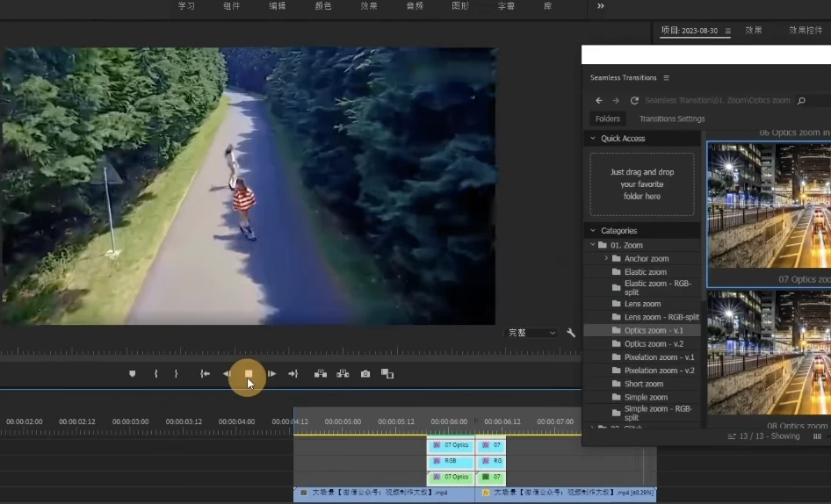The height and width of the screenshot is (504, 831).
Task: Click the Seamless Transitions search icon
Action: click(801, 100)
